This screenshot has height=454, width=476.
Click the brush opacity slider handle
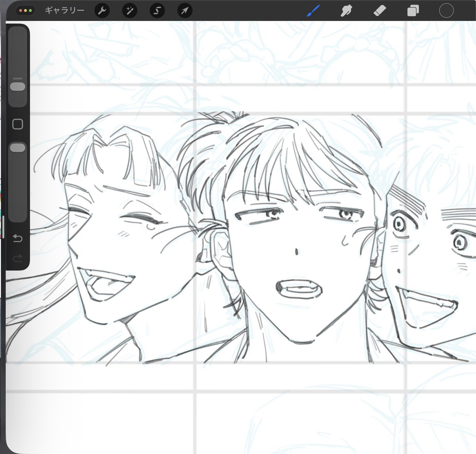pos(17,148)
